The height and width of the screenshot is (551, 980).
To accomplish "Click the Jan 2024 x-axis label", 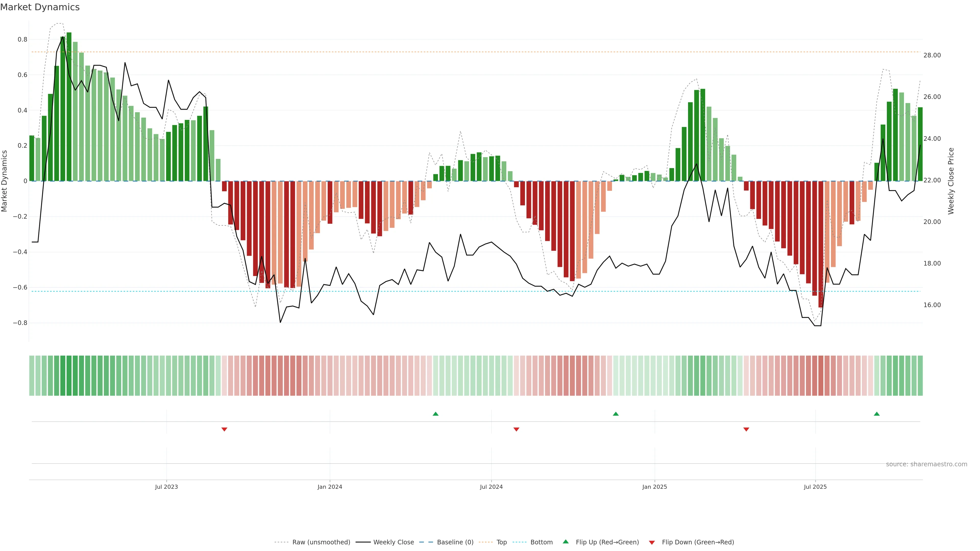I will pos(330,487).
